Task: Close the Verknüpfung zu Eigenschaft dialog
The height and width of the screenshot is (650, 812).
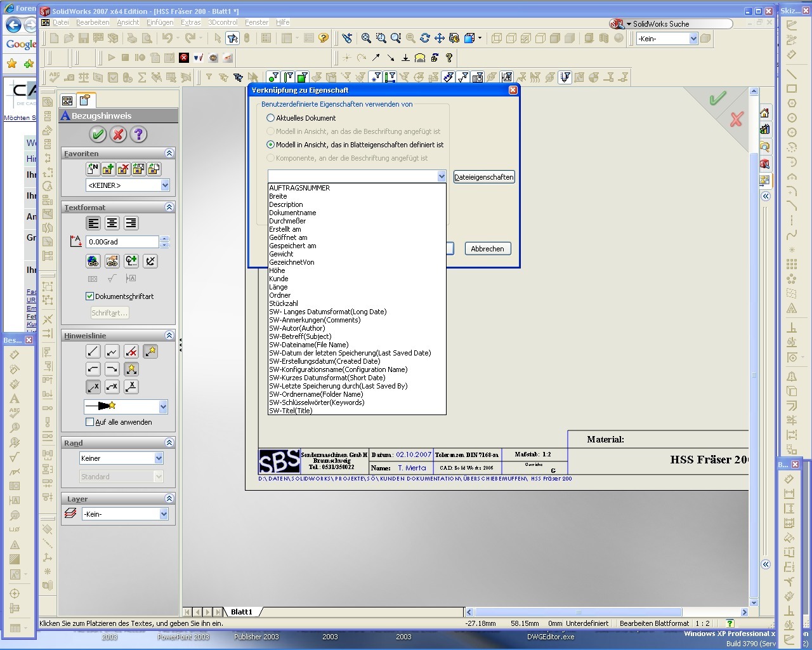Action: (x=513, y=90)
